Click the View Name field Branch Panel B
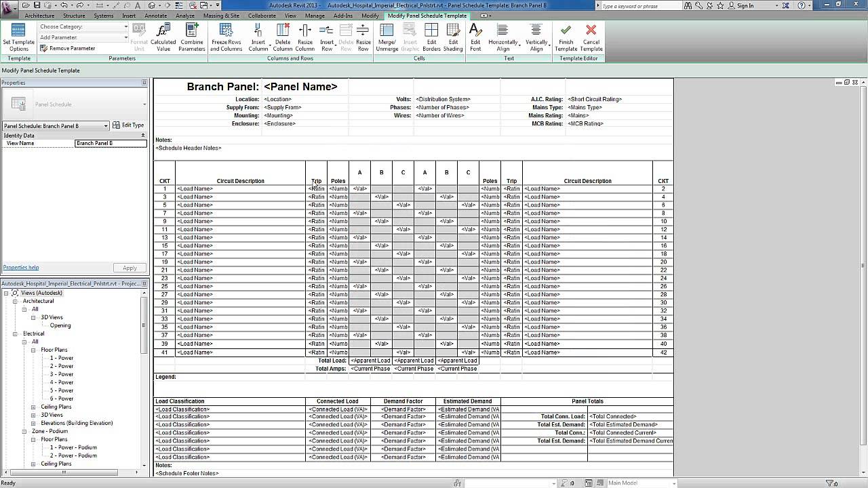Screen dimensions: 868x488 [x=111, y=144]
